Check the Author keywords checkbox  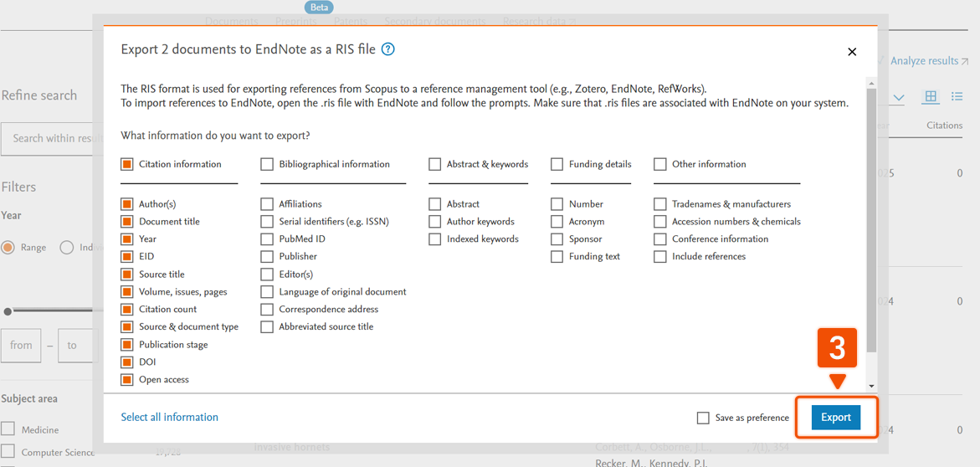pos(434,221)
